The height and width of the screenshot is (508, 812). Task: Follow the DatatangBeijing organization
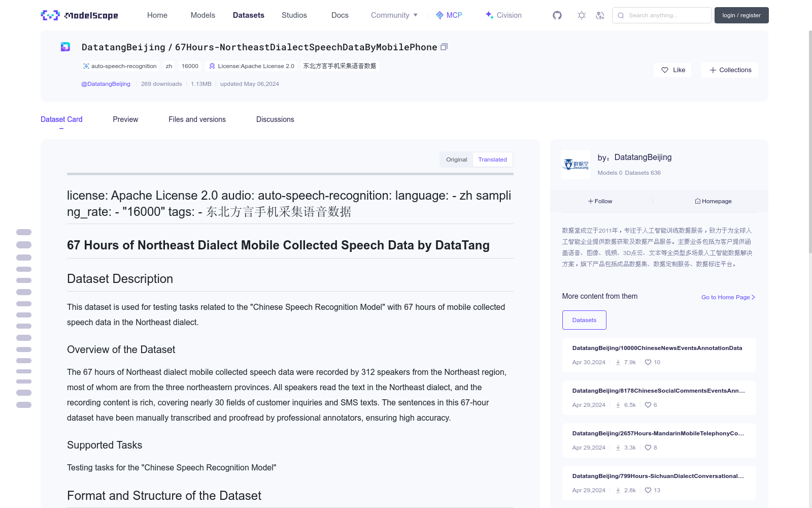[600, 201]
